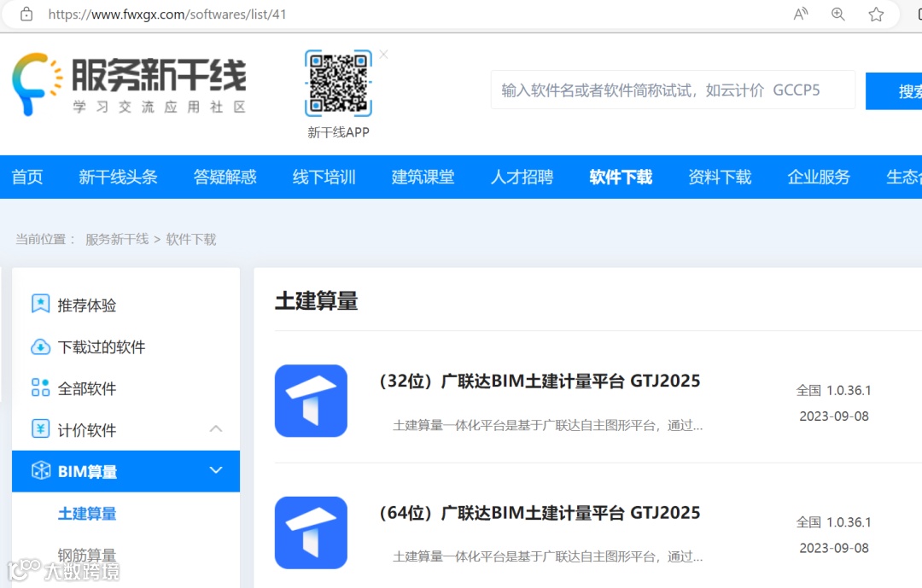The width and height of the screenshot is (922, 588).
Task: Click the yen icon beside 计价软件
Action: pyautogui.click(x=41, y=428)
